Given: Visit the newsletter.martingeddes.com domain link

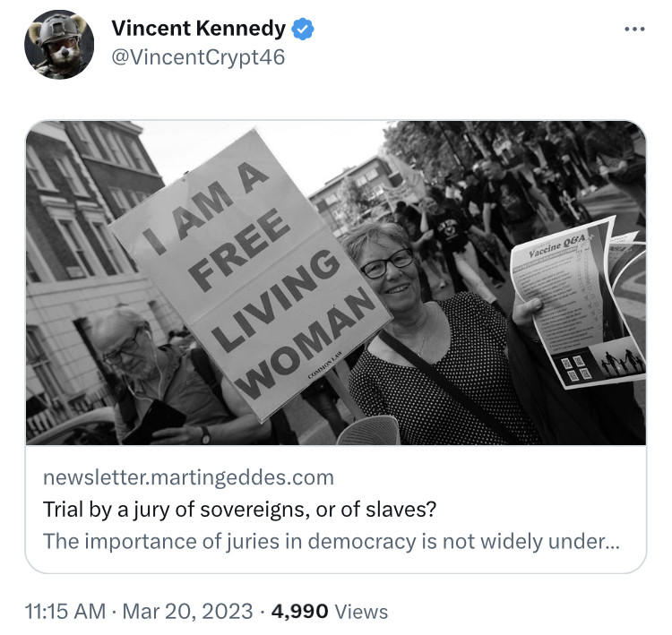Looking at the screenshot, I should click(188, 476).
